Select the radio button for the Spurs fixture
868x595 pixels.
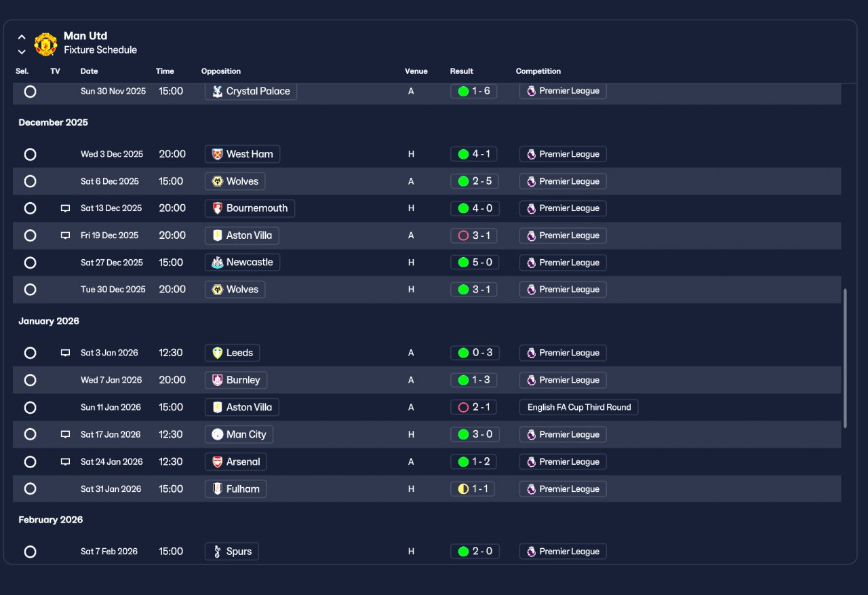pyautogui.click(x=30, y=552)
